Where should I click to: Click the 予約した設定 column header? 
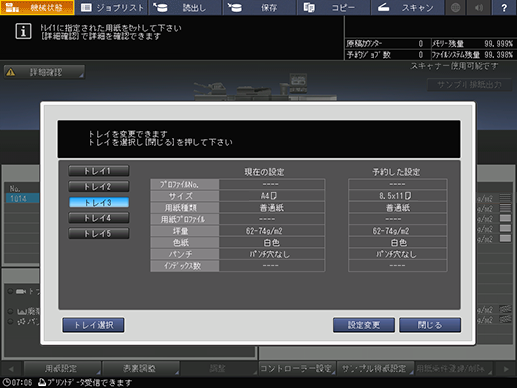tap(396, 172)
